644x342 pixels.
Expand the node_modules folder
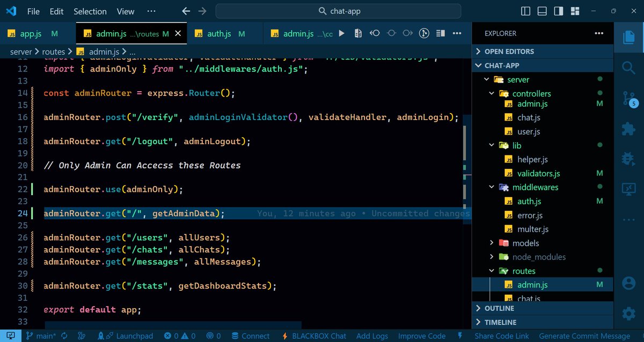[543, 257]
